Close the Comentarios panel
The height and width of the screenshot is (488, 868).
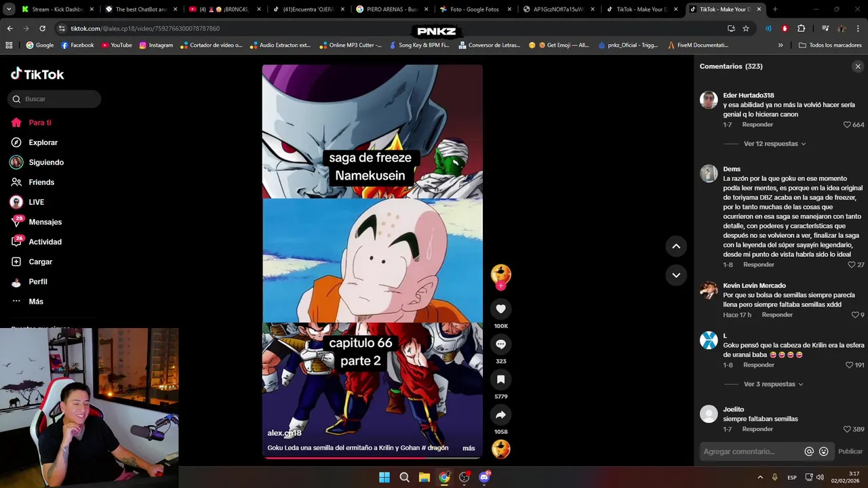point(858,66)
